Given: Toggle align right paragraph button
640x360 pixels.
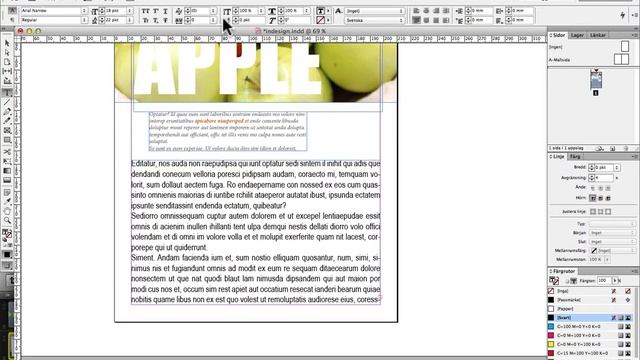Looking at the screenshot, I should (436, 11).
